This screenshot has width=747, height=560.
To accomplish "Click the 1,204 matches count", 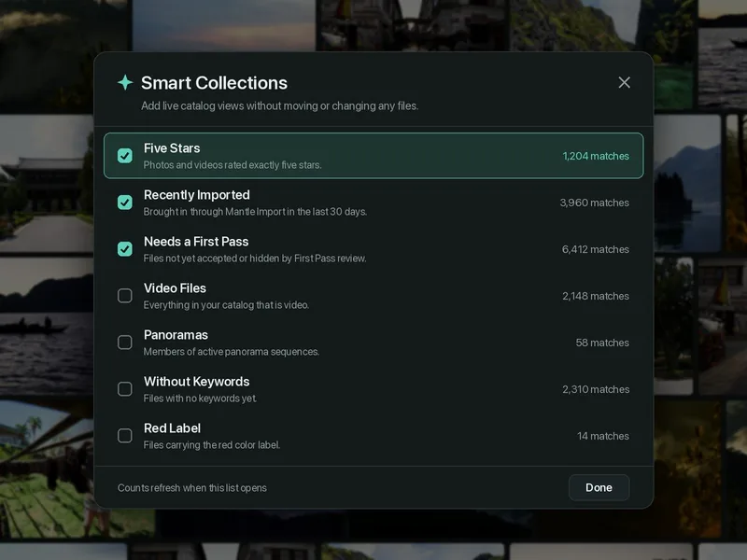I will 596,156.
